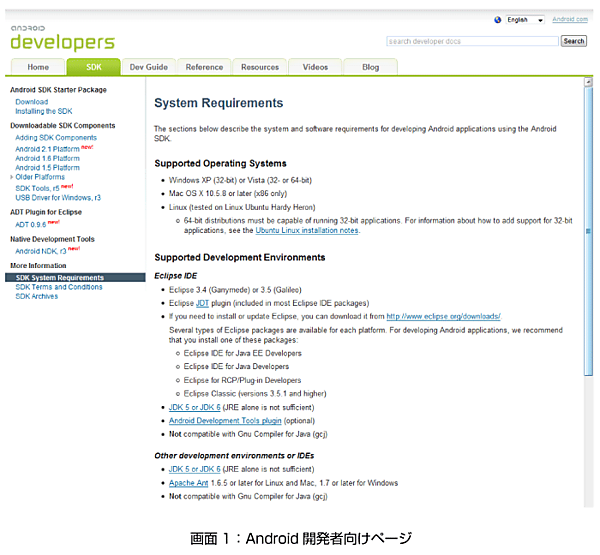Open Android 1.5 Platform link

point(47,168)
